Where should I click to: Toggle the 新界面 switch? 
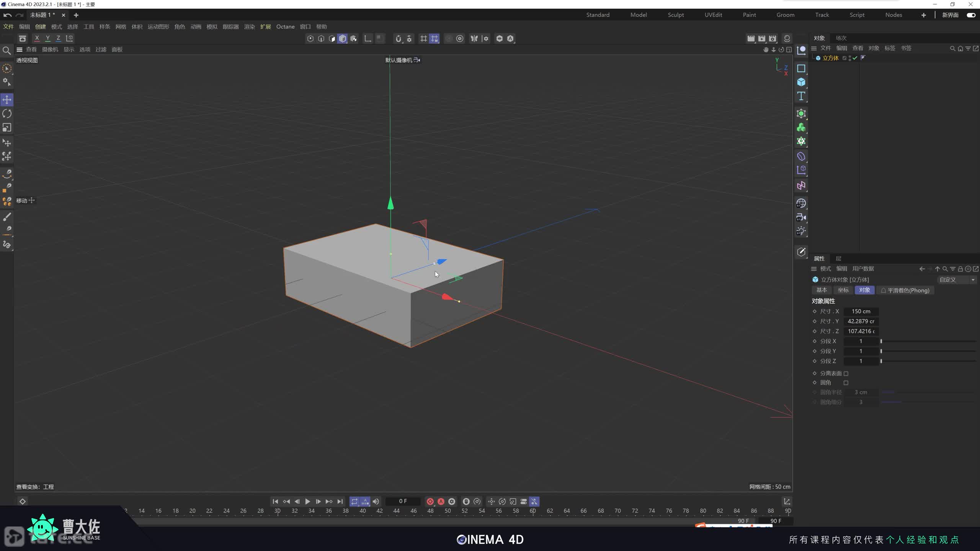[971, 15]
